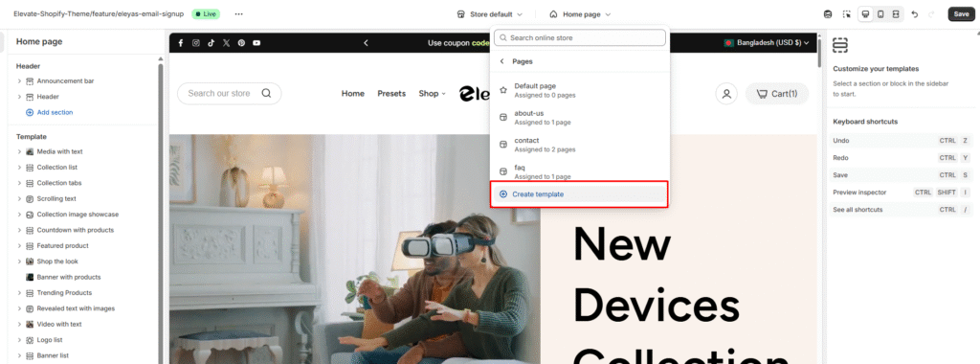Switch to mobile preview
The height and width of the screenshot is (364, 980).
coord(880,13)
